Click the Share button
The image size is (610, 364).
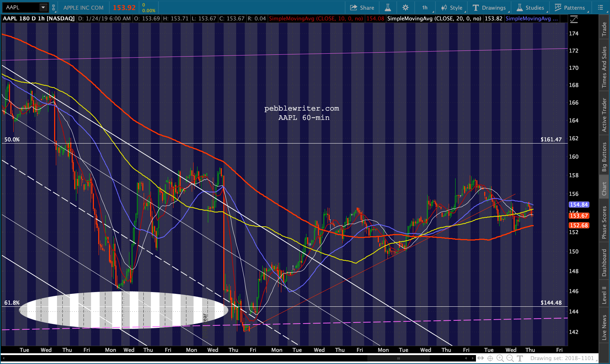click(362, 8)
